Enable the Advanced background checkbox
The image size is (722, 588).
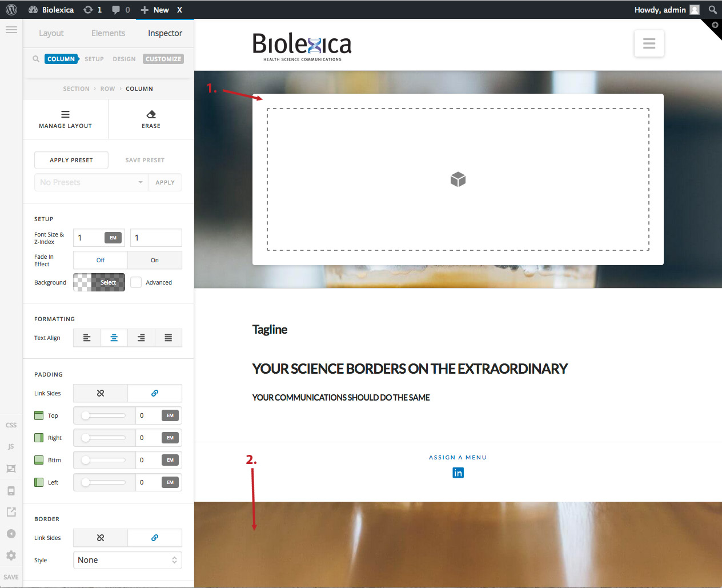[x=136, y=282]
